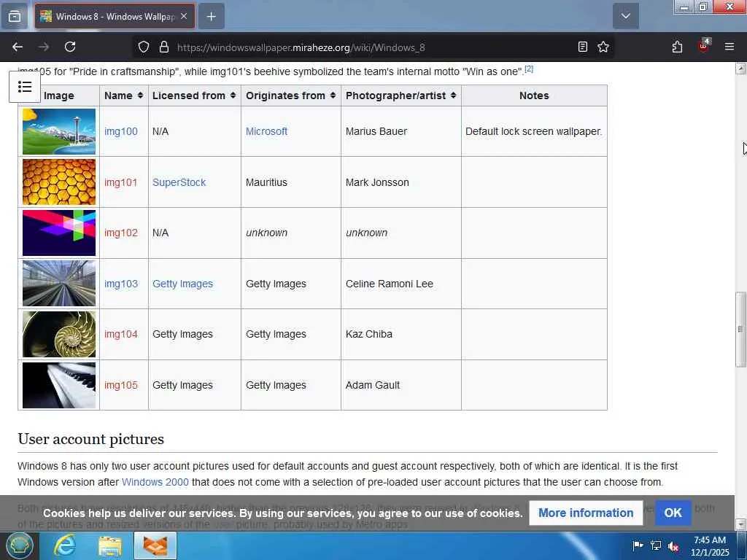
Task: Open the img100 Seattle wallpaper thumbnail
Action: click(59, 131)
